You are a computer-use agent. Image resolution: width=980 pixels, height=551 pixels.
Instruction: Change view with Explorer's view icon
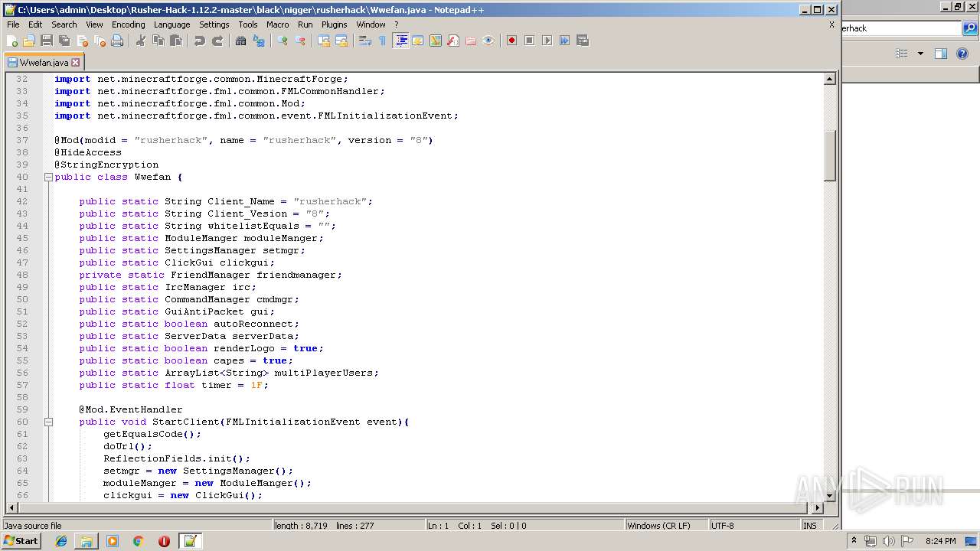pos(902,54)
